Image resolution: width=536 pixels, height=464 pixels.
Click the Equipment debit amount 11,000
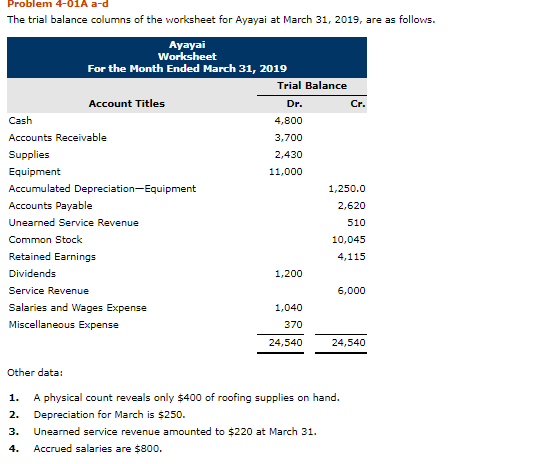coord(285,172)
